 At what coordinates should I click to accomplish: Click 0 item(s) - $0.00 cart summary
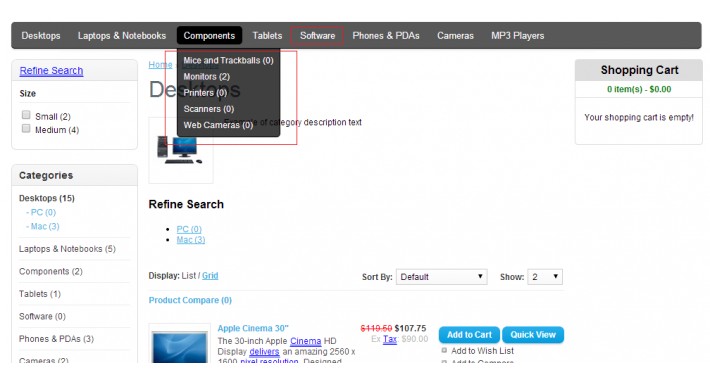(x=639, y=89)
